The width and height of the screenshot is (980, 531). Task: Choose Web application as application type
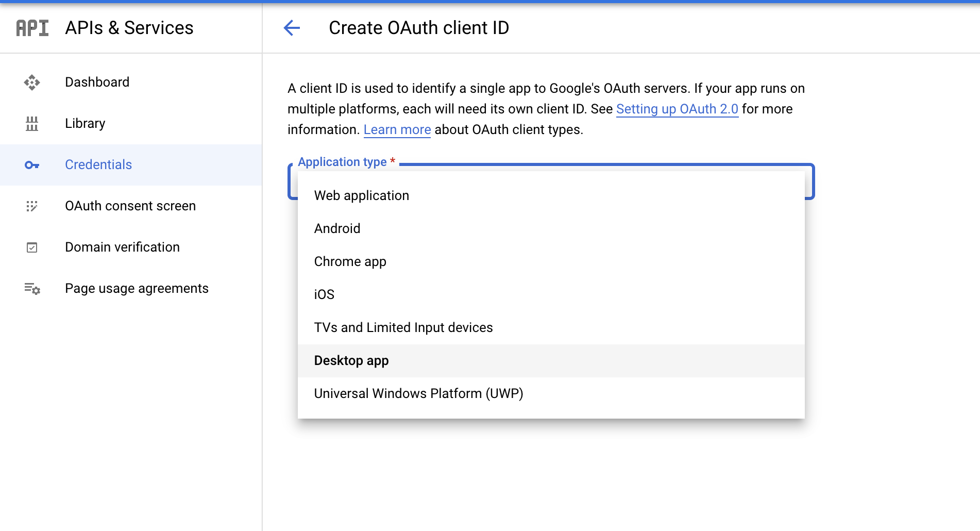coord(551,196)
